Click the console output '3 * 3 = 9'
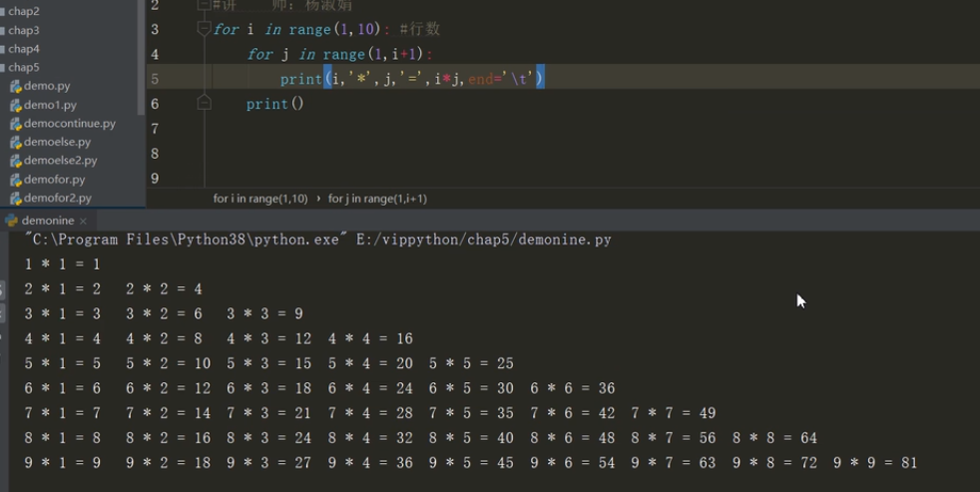 [265, 313]
